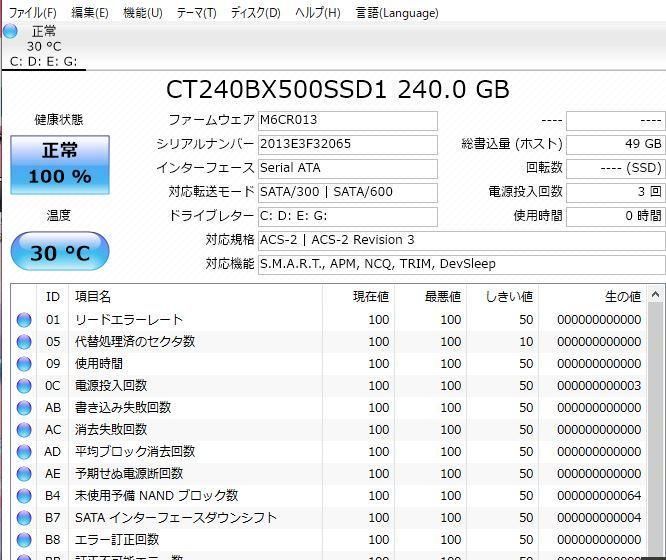This screenshot has height=560, width=666.
Task: Click status orb of row AC 消去失敗回数
Action: pos(24,430)
